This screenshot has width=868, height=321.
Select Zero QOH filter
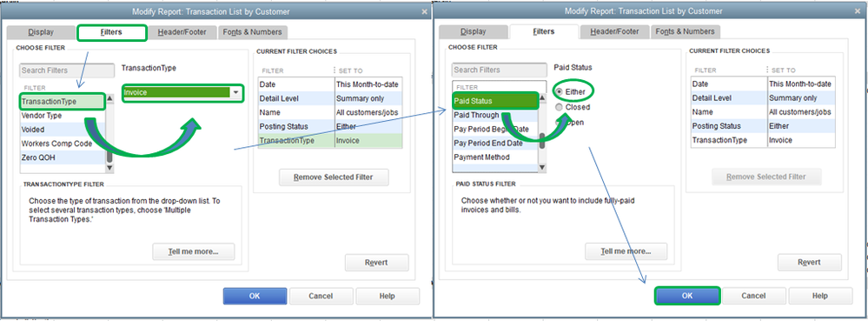(x=62, y=158)
